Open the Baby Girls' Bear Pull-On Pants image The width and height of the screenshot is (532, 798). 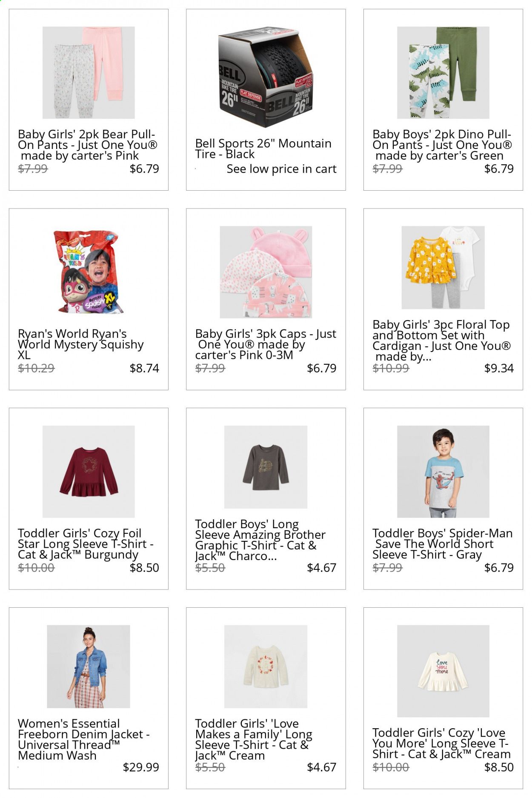pos(89,73)
